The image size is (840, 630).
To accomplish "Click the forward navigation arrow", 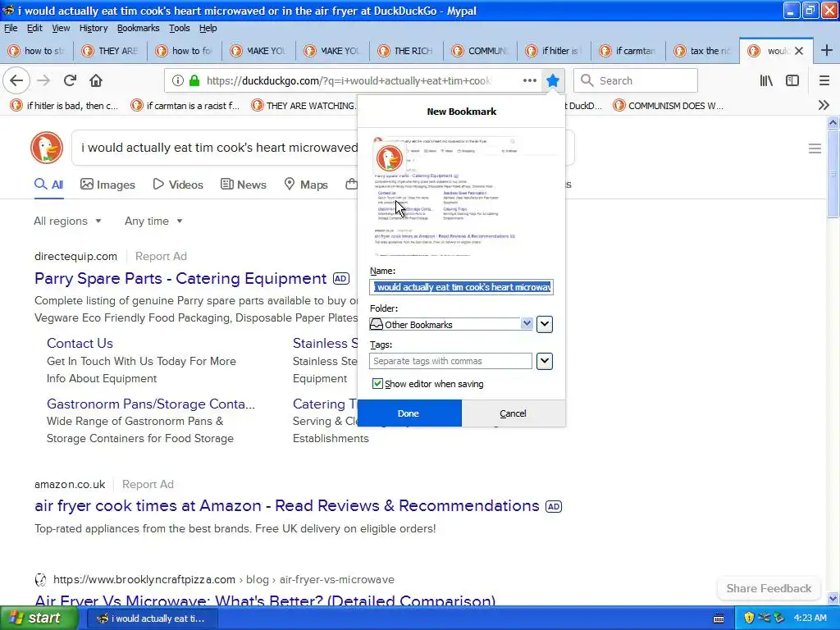I will coord(43,80).
